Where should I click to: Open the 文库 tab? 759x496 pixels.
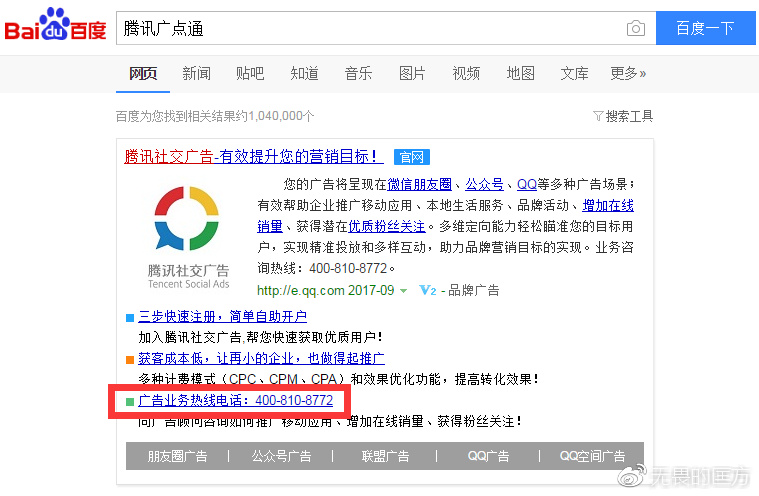(x=574, y=74)
